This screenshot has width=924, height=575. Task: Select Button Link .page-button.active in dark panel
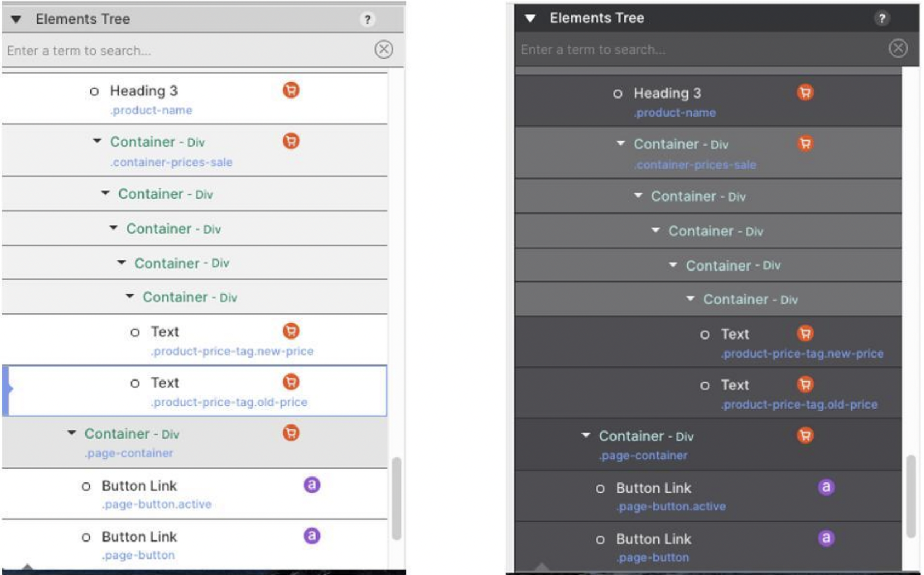coord(653,488)
